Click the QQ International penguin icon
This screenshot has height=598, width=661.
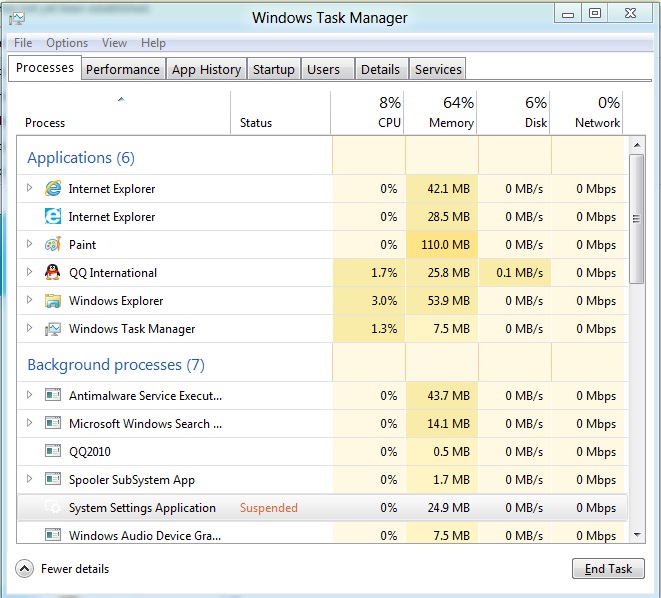tap(53, 272)
